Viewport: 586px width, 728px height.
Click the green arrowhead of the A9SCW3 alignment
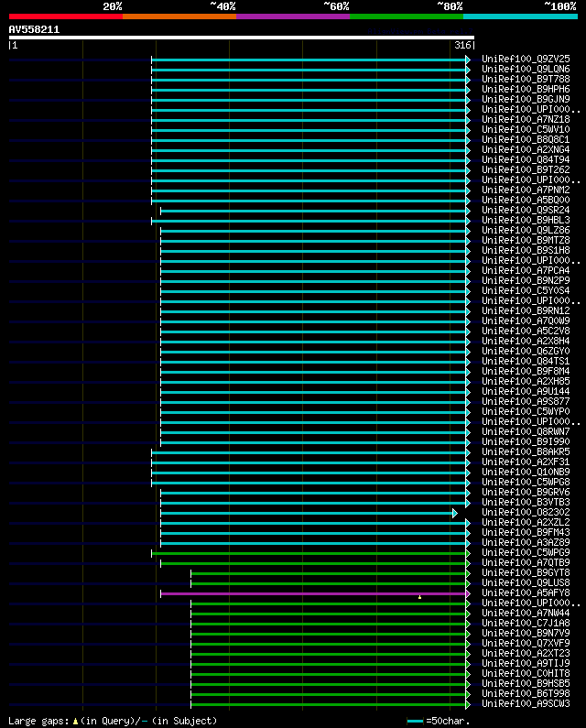pos(468,705)
